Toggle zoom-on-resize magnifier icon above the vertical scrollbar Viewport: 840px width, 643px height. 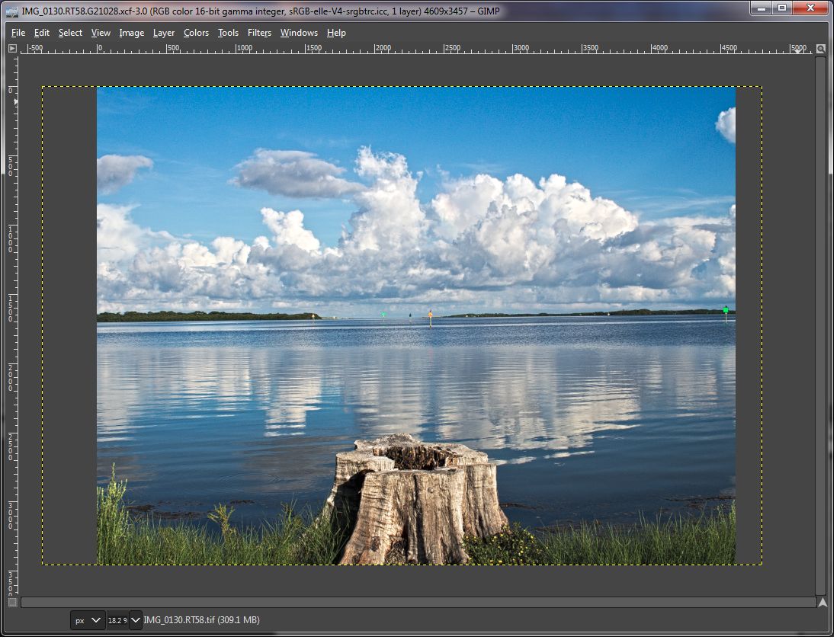coord(821,49)
